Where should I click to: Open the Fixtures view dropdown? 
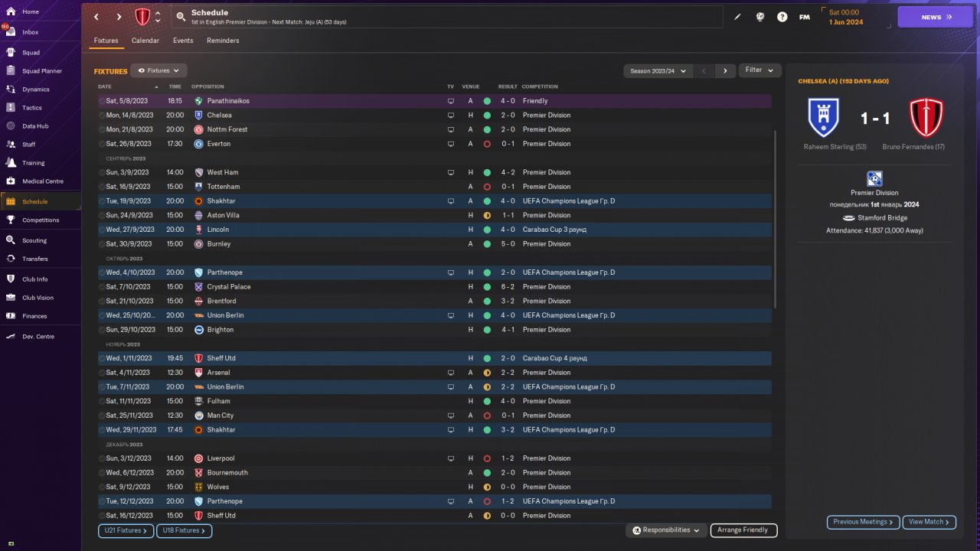click(158, 70)
